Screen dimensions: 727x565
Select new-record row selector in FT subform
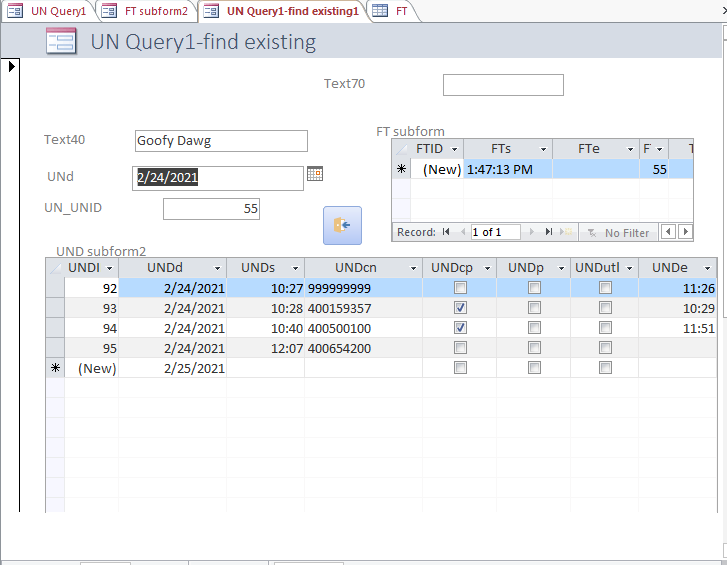[x=402, y=169]
